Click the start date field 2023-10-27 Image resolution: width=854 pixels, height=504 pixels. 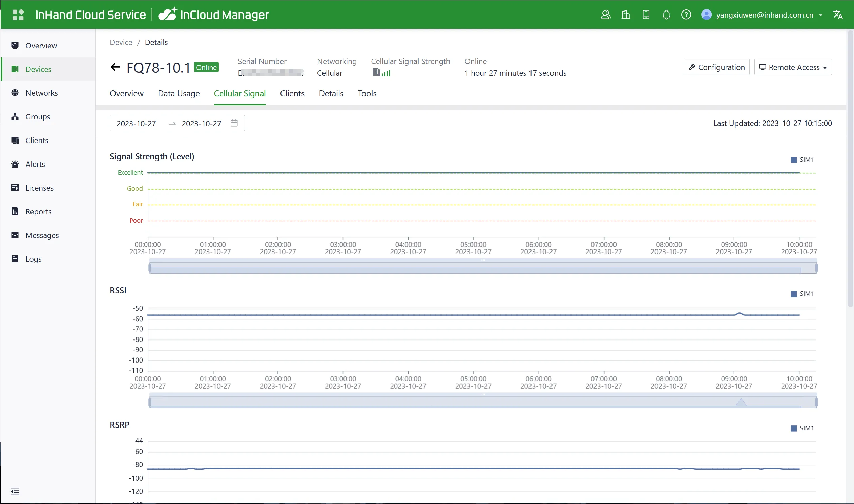click(x=136, y=123)
